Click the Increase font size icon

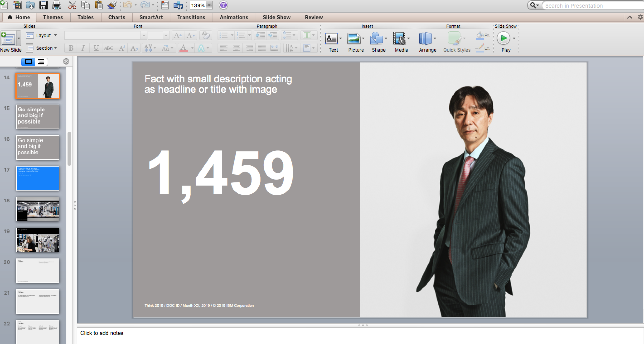[178, 36]
